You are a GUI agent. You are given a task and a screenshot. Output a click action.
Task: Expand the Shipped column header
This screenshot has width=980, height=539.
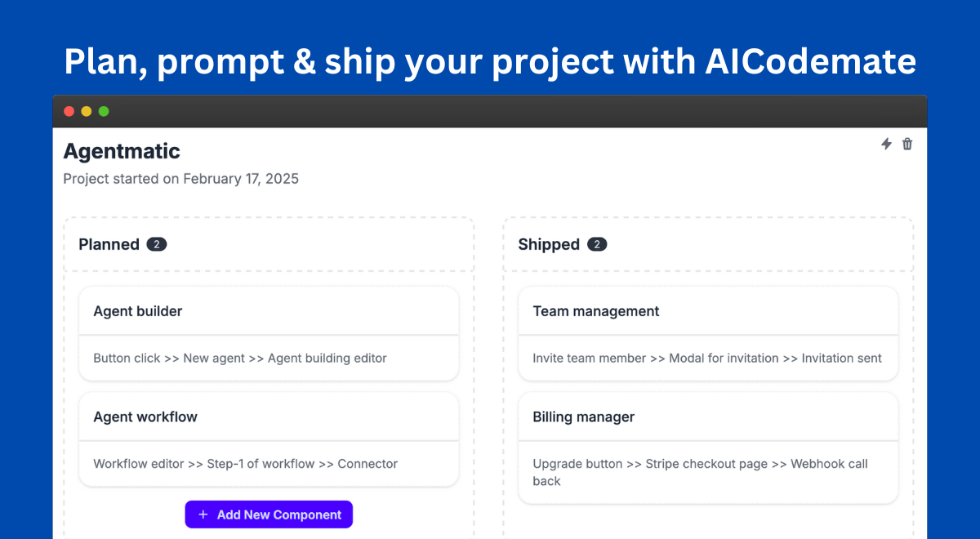click(x=708, y=243)
